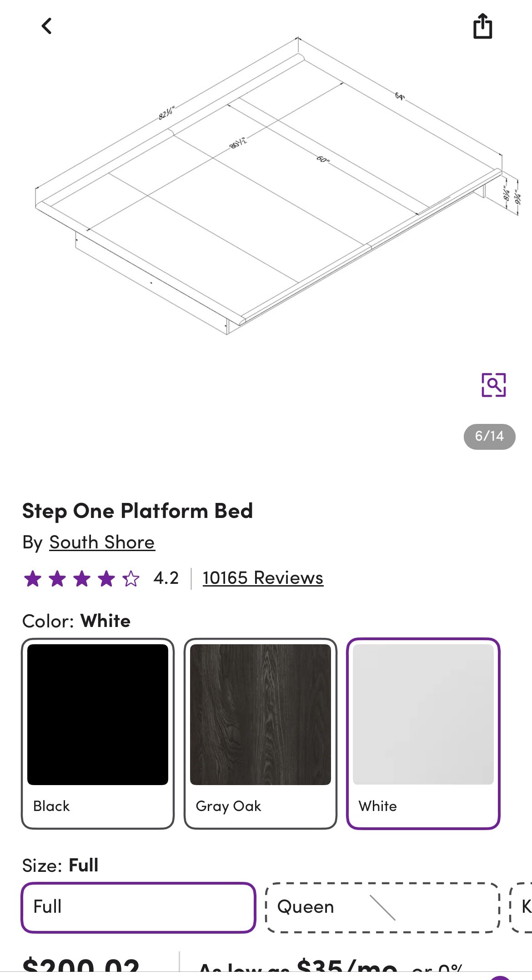The width and height of the screenshot is (532, 980).
Task: Open the share icon
Action: pyautogui.click(x=482, y=26)
